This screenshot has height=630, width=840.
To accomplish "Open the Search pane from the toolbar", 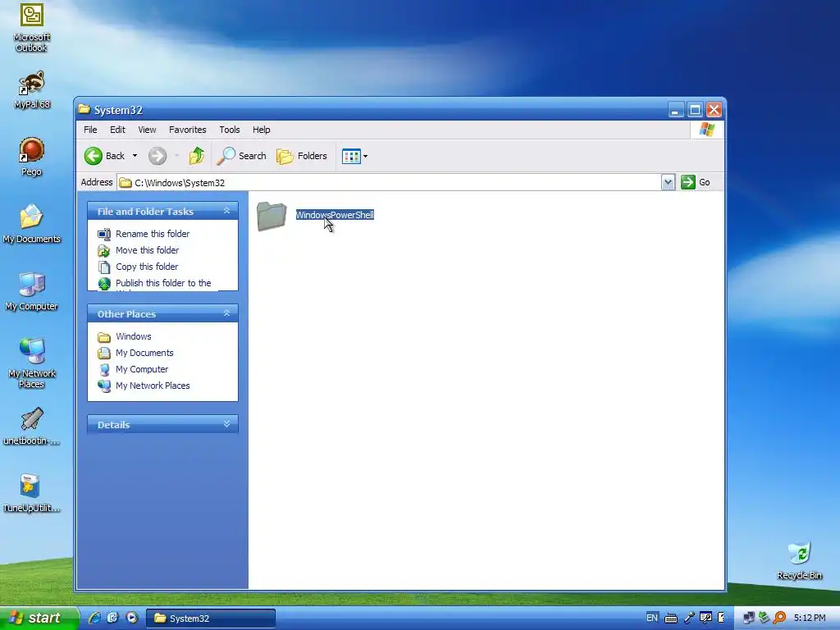I will click(x=241, y=156).
